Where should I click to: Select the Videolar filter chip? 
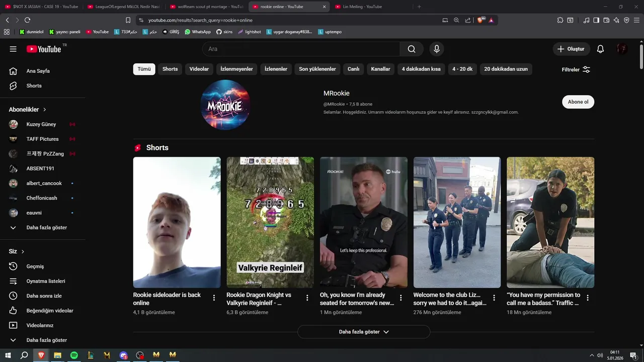tap(199, 69)
